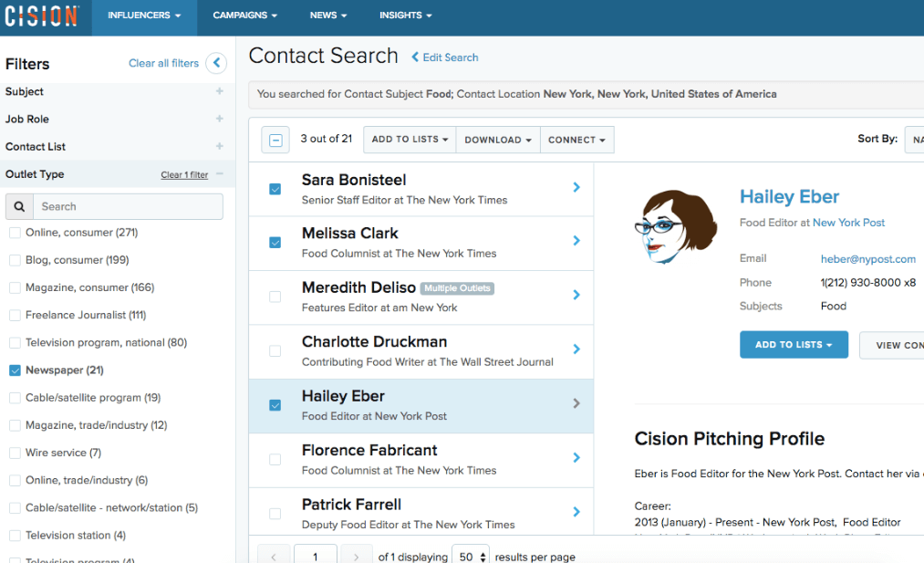Open Sara Bonisteel details via the row arrow
Viewport: 924px width, 563px height.
point(576,187)
